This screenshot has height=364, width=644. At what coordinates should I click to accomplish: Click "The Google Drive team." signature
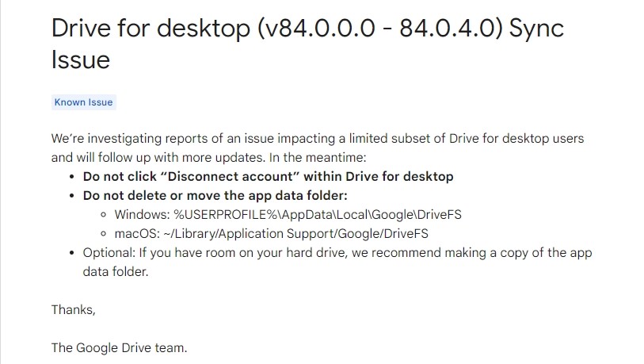[119, 347]
